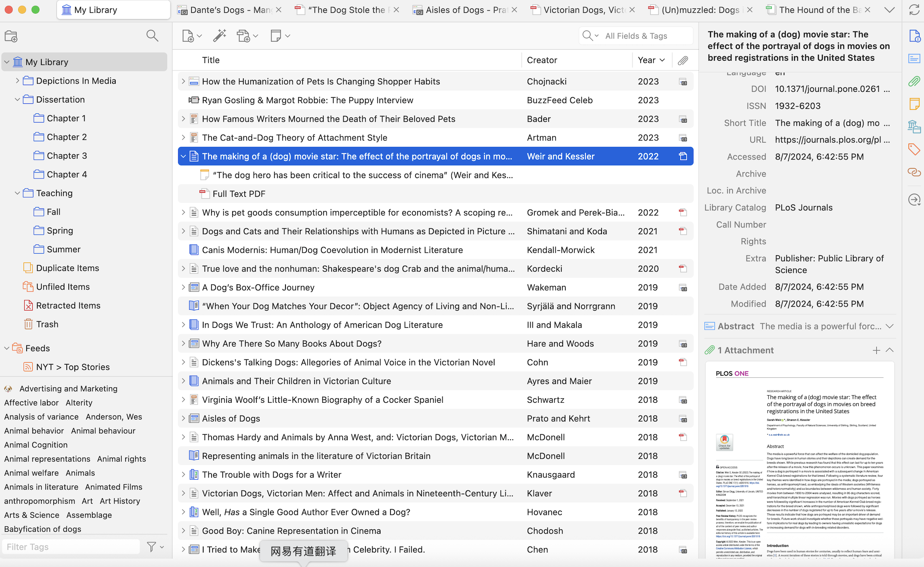Select the Animal welfare tag
This screenshot has width=924, height=567.
coord(31,473)
